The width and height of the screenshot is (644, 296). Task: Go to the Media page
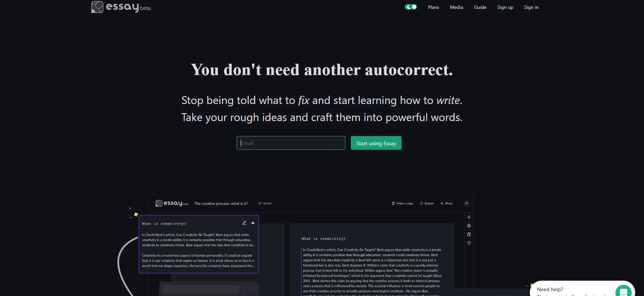point(456,7)
